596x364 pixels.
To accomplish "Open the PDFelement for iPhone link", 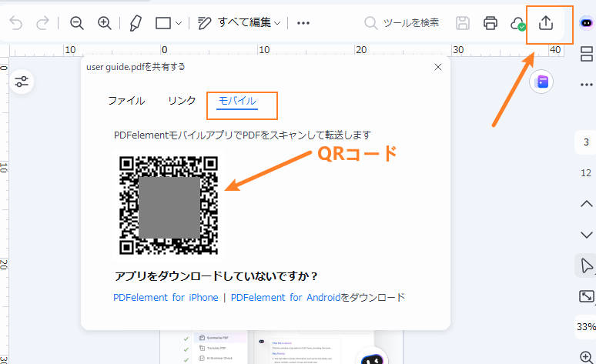I will click(x=166, y=297).
